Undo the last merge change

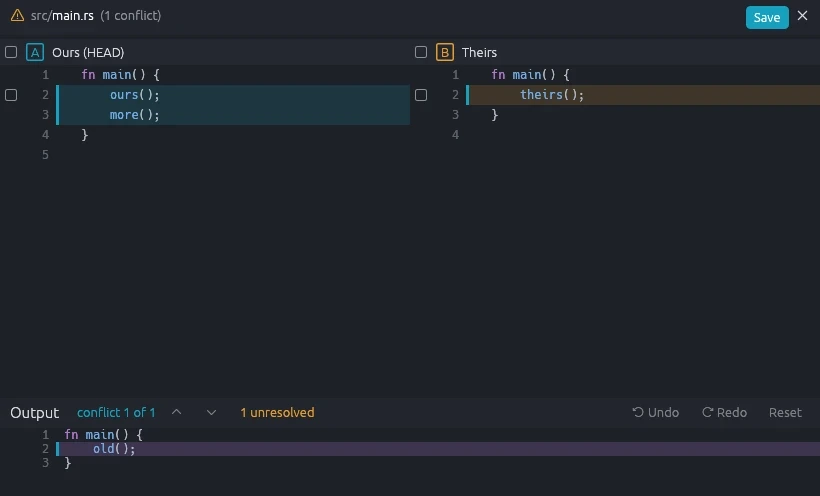pyautogui.click(x=655, y=412)
